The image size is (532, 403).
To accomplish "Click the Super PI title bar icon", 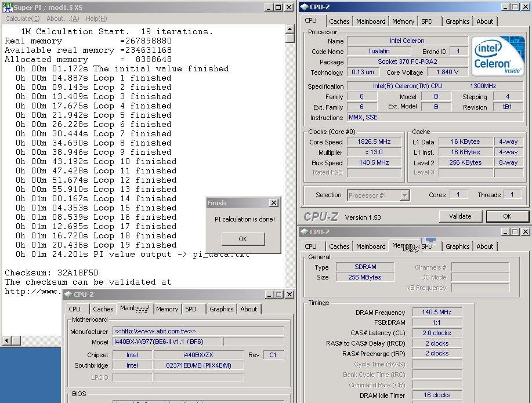I will 7,7.
